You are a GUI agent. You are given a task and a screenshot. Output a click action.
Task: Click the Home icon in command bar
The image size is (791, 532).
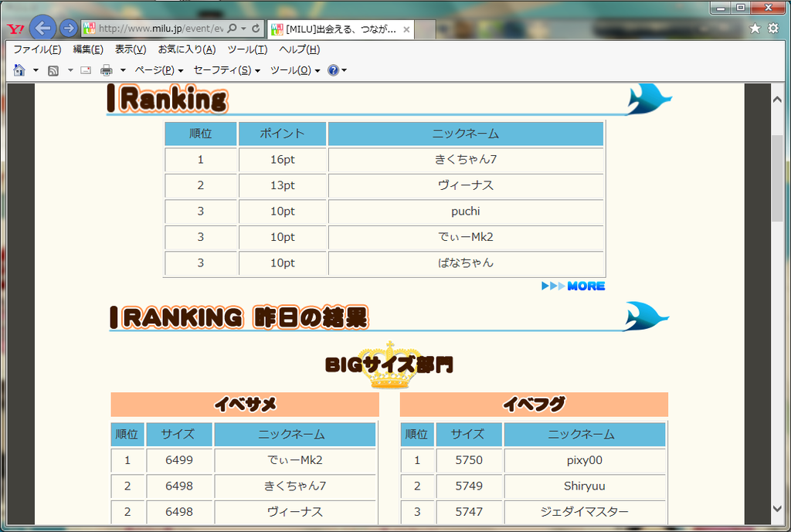tap(19, 70)
